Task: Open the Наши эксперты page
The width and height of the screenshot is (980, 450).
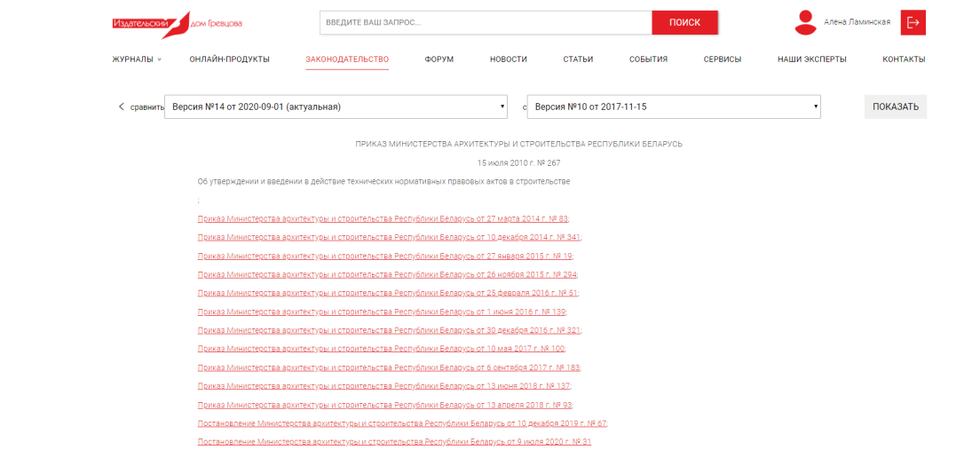Action: click(811, 59)
